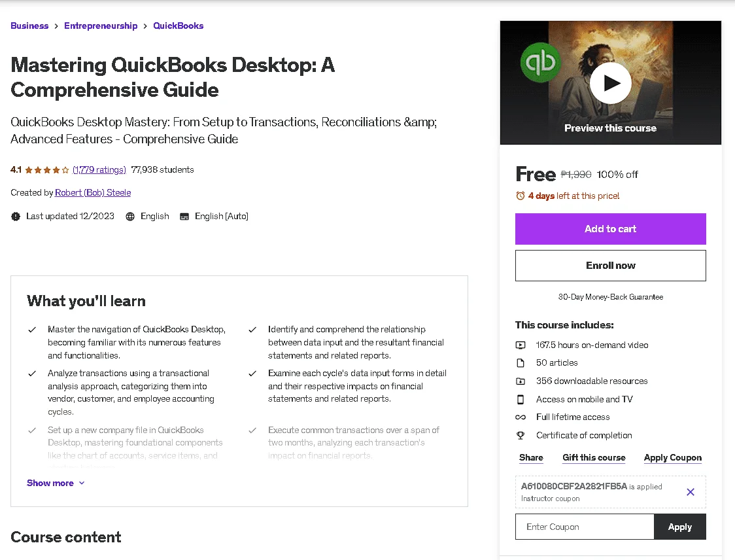Click the 50 articles text
735x560 pixels.
[x=557, y=363]
